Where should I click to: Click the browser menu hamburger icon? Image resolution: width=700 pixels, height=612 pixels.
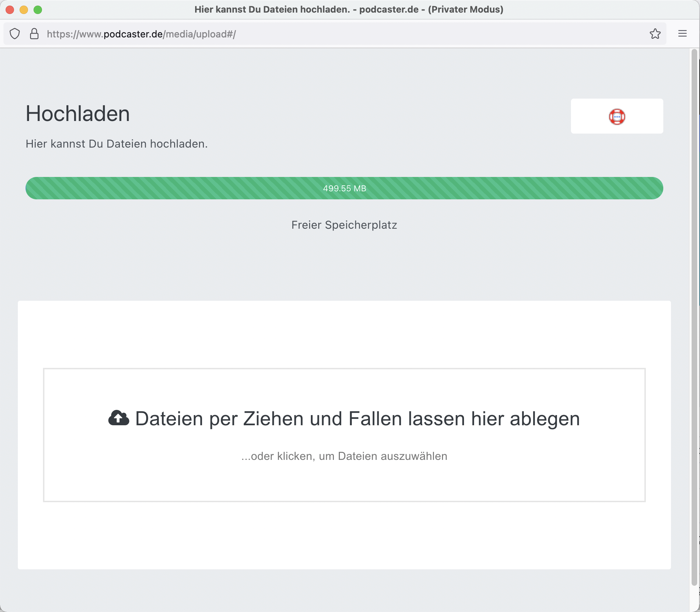(683, 33)
